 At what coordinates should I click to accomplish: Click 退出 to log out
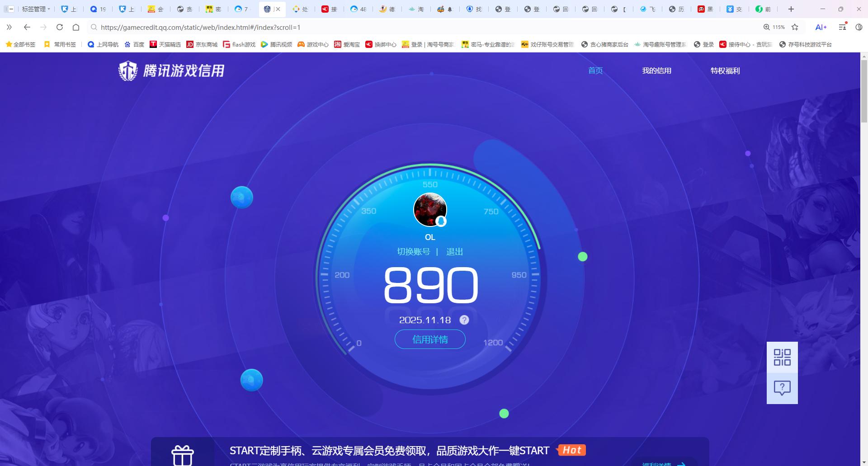pos(454,252)
